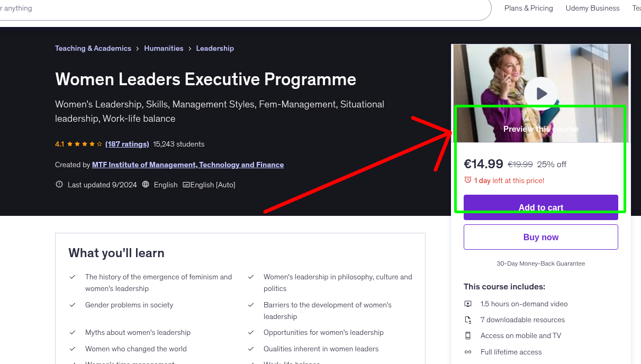The image size is (641, 364).
Task: Click the full lifetime access infinity icon
Action: [x=468, y=352]
